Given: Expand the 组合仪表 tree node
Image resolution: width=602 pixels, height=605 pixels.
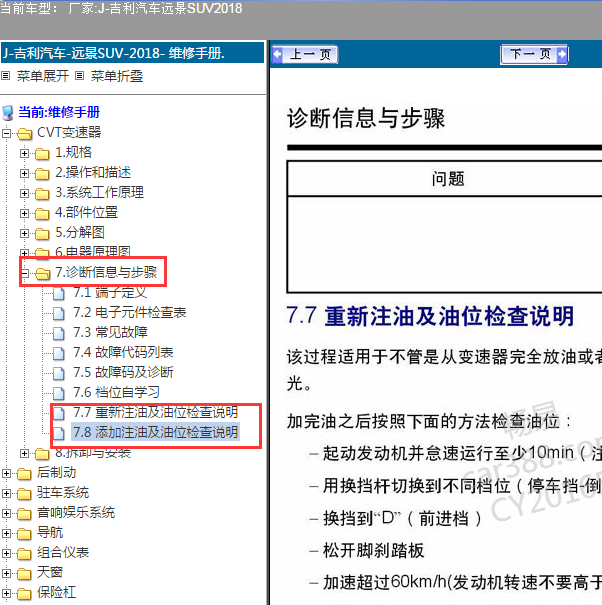Looking at the screenshot, I should pos(6,554).
